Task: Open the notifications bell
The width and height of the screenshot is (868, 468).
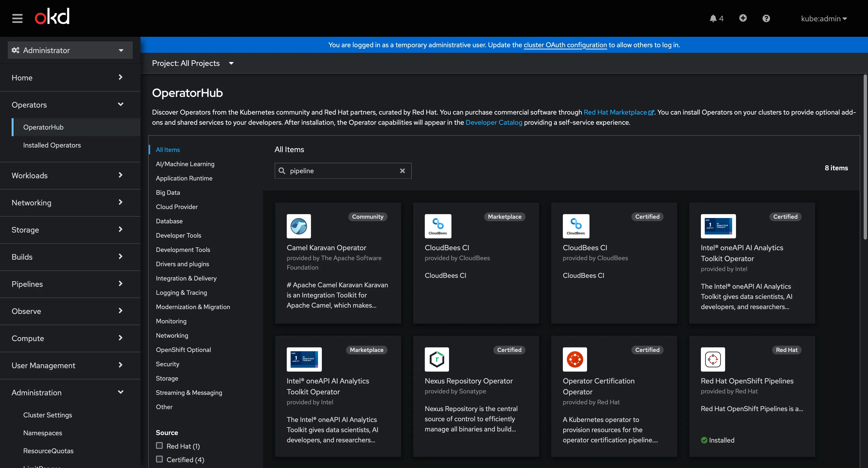Action: pyautogui.click(x=716, y=19)
